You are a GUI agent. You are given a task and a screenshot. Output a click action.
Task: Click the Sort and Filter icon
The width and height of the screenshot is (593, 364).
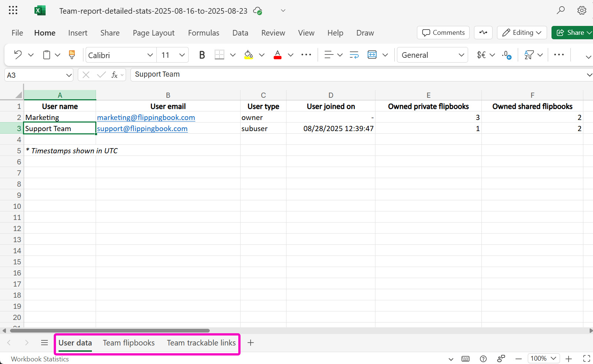click(529, 55)
